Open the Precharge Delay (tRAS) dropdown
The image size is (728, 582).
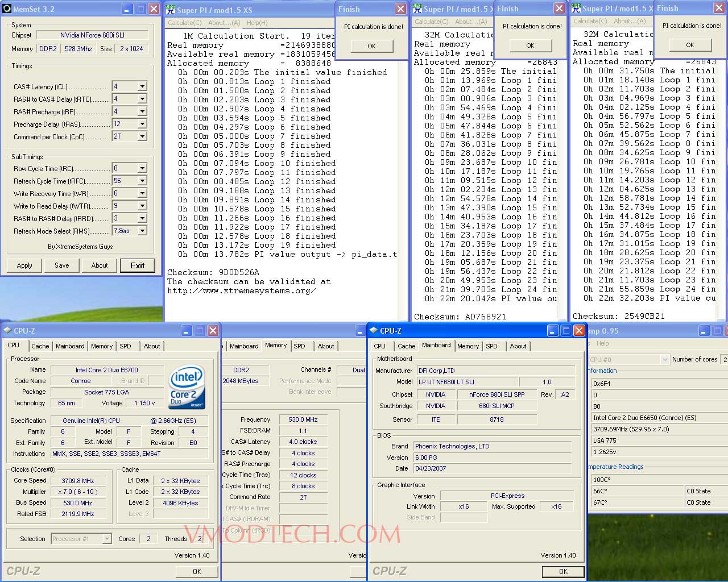[x=142, y=124]
